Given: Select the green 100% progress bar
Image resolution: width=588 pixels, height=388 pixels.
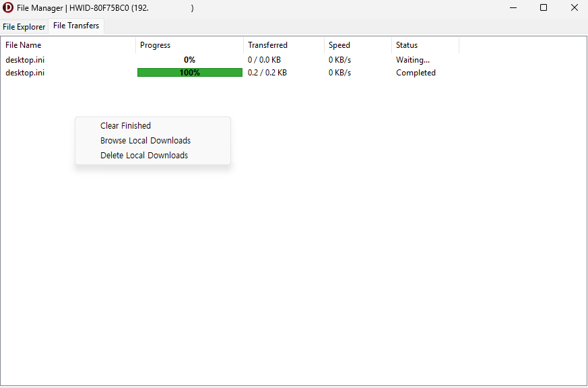Looking at the screenshot, I should [x=190, y=72].
